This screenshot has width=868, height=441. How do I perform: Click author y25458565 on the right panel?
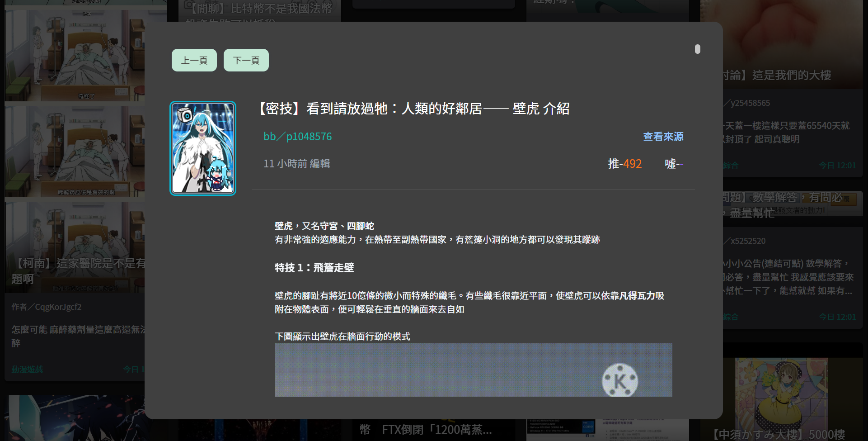tap(750, 103)
